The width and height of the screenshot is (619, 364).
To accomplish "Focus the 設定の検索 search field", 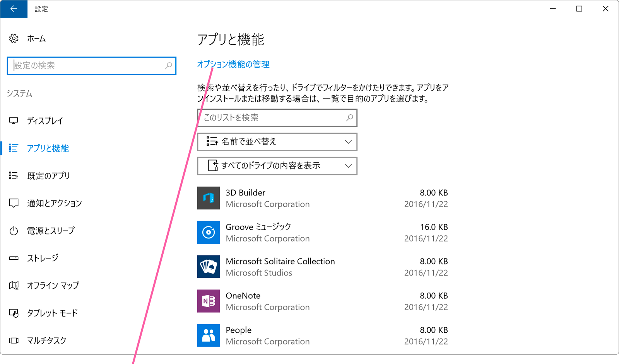I will coord(92,66).
